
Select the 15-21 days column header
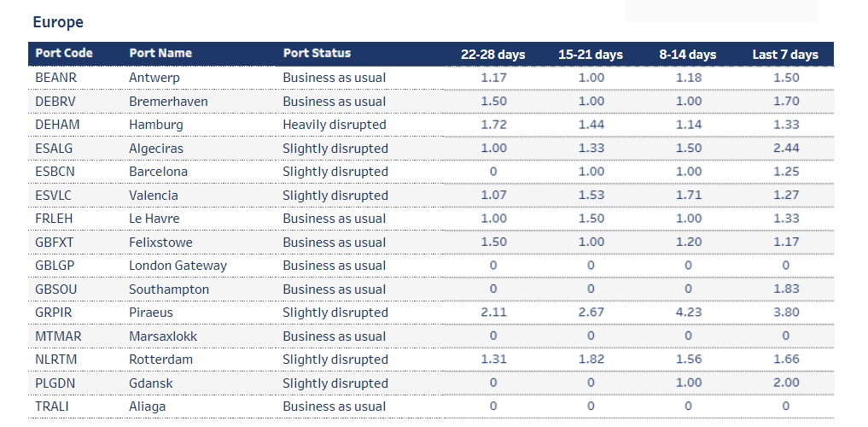coord(591,55)
